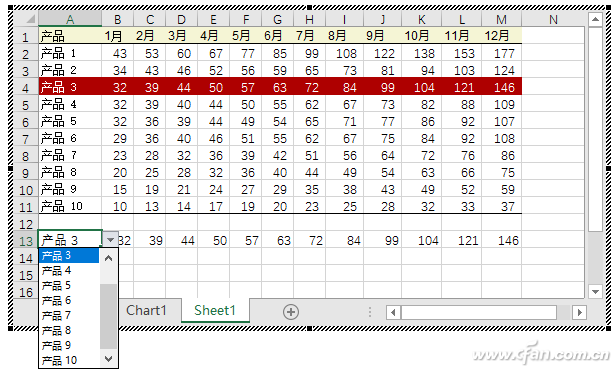Click the vertical scrollbar thumb
The width and height of the screenshot is (616, 371).
click(595, 129)
